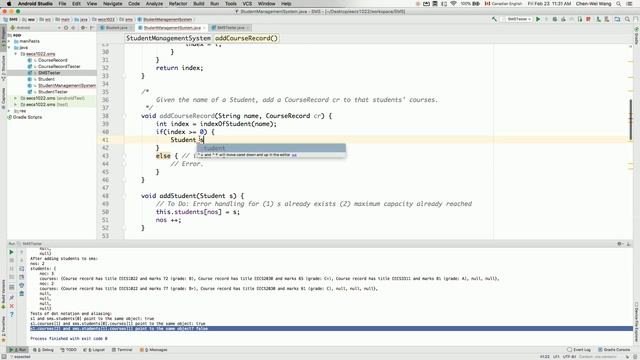This screenshot has height=360, width=640.
Task: Open the Gradle Console
Action: [x=614, y=350]
